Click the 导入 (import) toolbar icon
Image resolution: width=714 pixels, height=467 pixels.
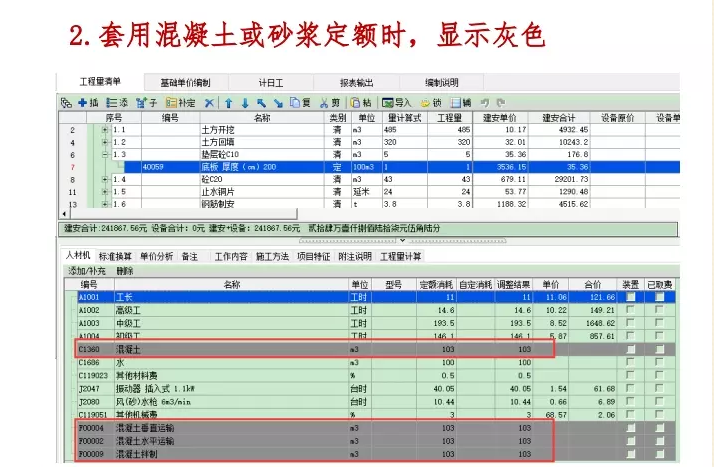coord(397,103)
